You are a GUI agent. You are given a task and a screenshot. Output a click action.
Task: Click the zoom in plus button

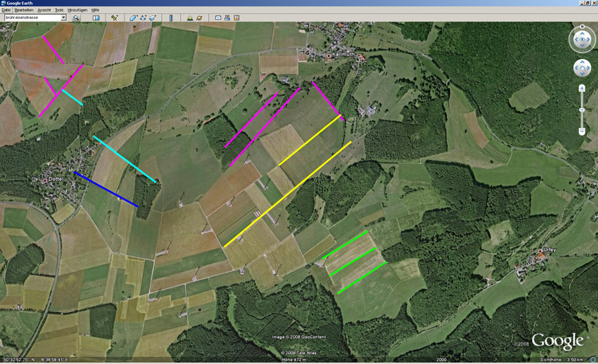tap(582, 89)
